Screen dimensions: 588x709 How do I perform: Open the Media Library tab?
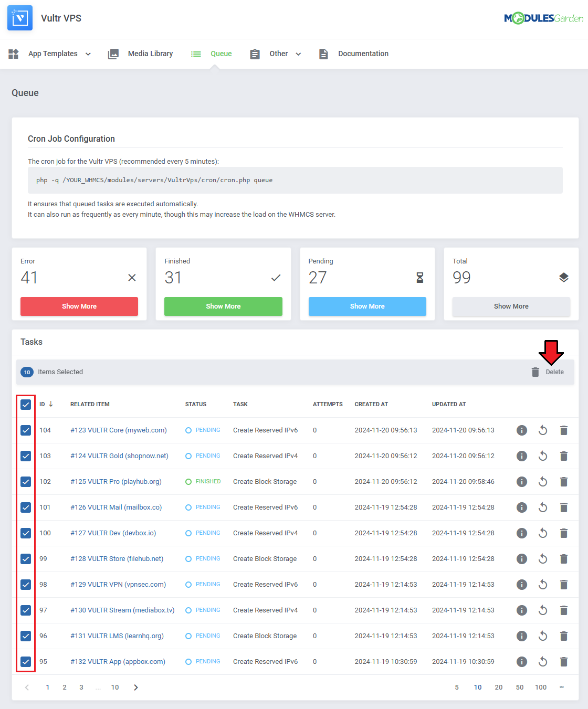(x=141, y=54)
